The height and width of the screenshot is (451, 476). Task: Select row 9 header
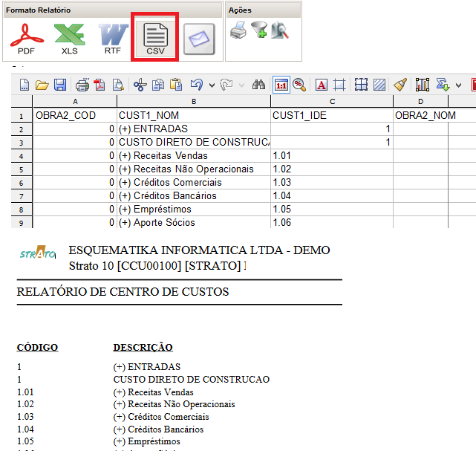click(x=22, y=223)
